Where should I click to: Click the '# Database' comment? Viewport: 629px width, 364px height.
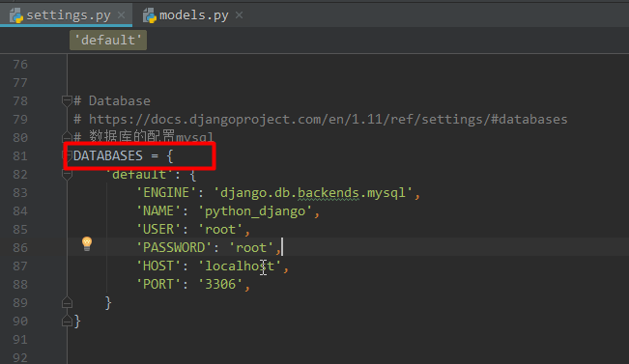112,101
